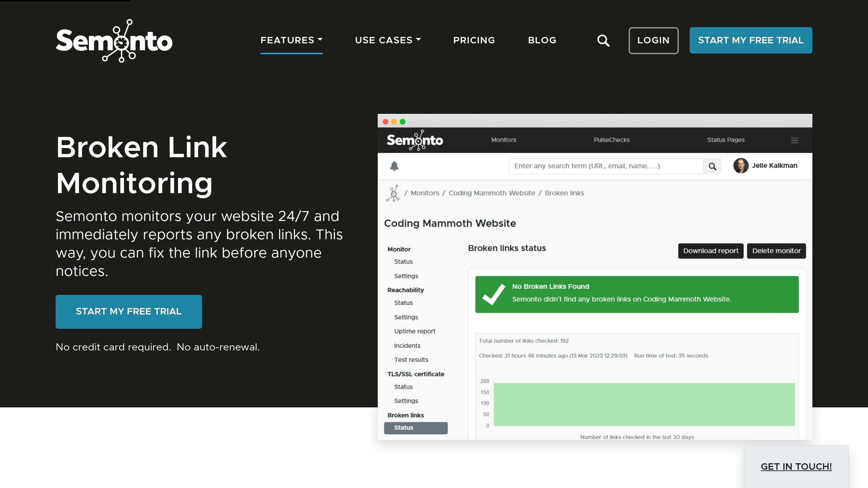Click the Monitors breadcrumb link
Viewport: 868px width, 488px height.
tap(425, 193)
